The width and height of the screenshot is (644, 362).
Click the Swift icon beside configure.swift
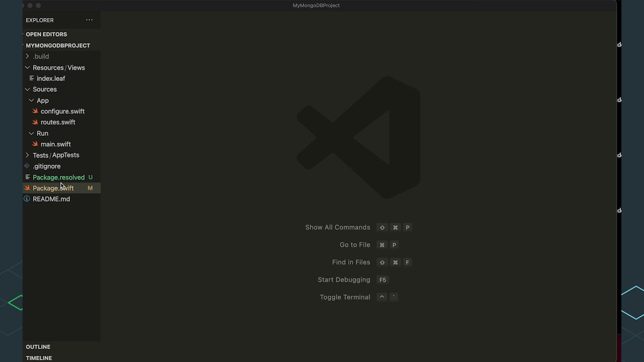35,111
